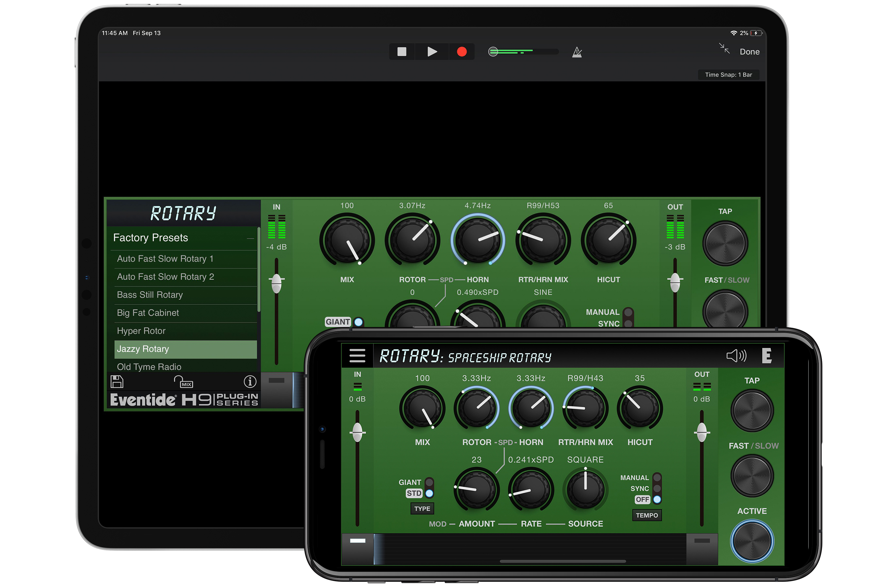Click the MOD RATE knob at 0.241xSPD
893x588 pixels.
tap(531, 490)
